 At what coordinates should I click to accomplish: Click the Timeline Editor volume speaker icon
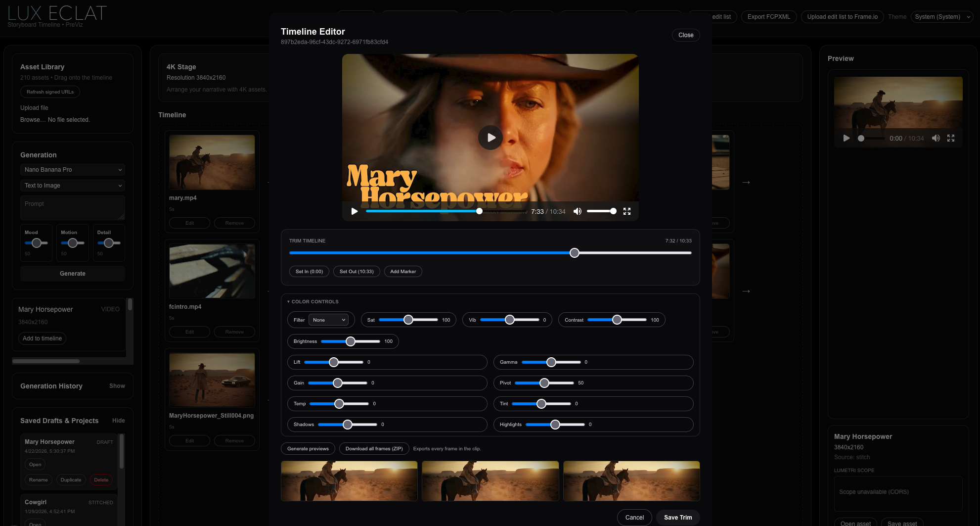click(577, 211)
